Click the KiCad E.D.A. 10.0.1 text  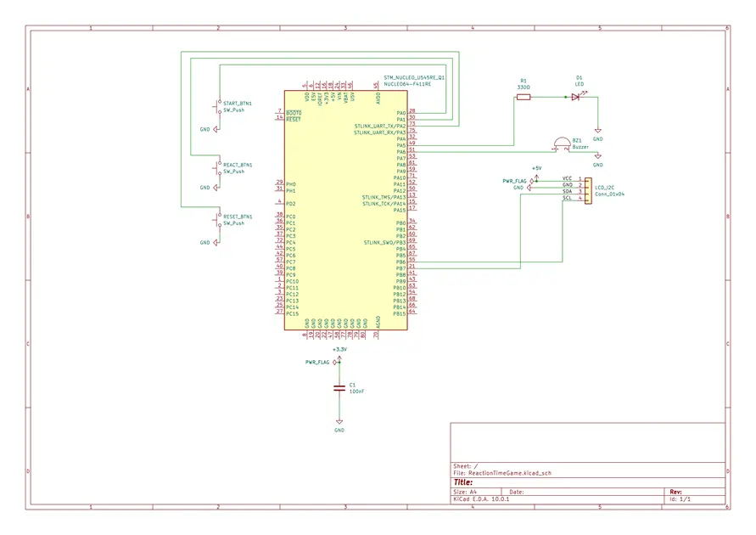pos(481,498)
